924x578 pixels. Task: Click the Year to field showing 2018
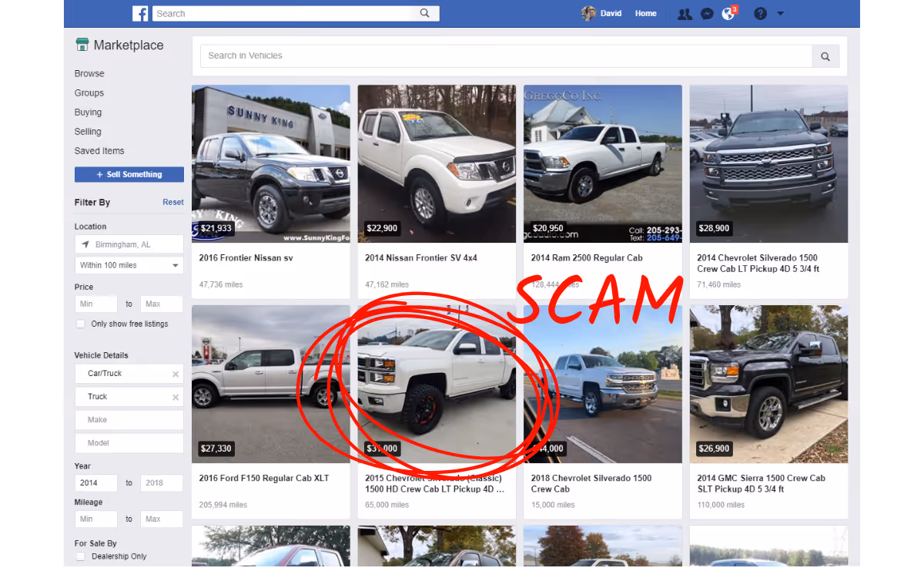pyautogui.click(x=162, y=483)
